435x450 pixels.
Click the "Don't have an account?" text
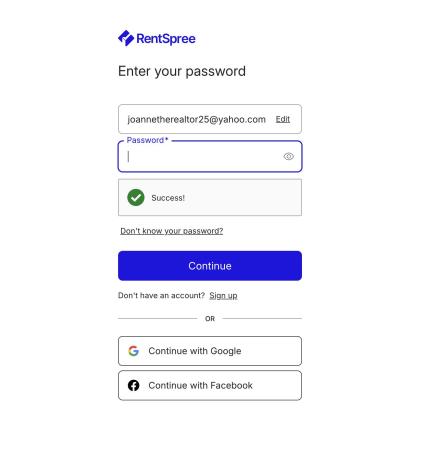click(161, 296)
